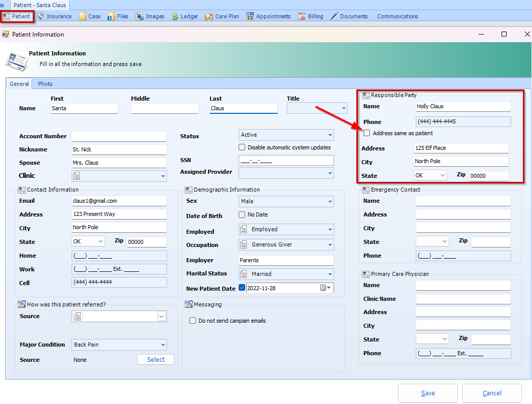This screenshot has height=404, width=532.
Task: Select the Care Plan icon
Action: pos(222,16)
